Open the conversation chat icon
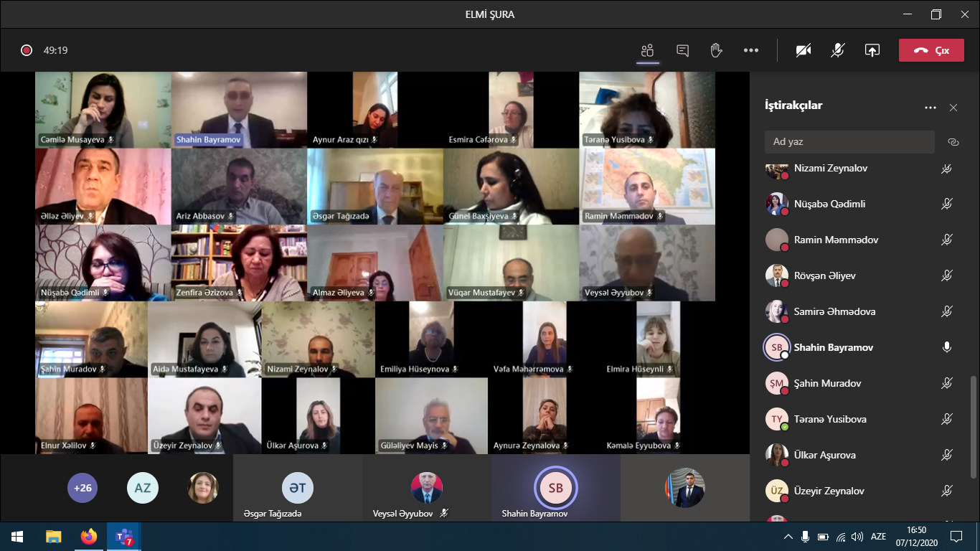980x551 pixels. click(682, 50)
